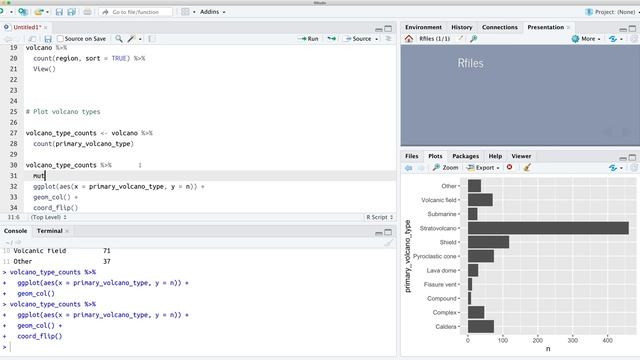Open the Addins dropdown
The width and height of the screenshot is (640, 360).
[x=213, y=12]
